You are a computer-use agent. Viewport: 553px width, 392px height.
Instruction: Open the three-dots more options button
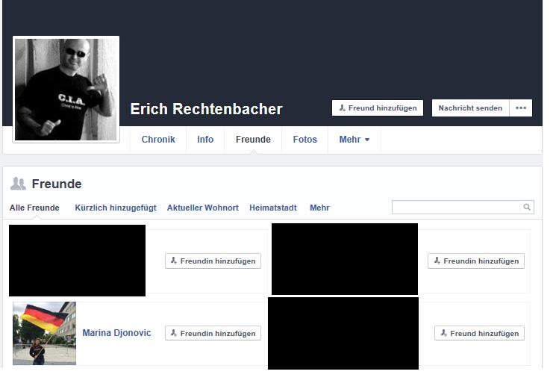[521, 108]
